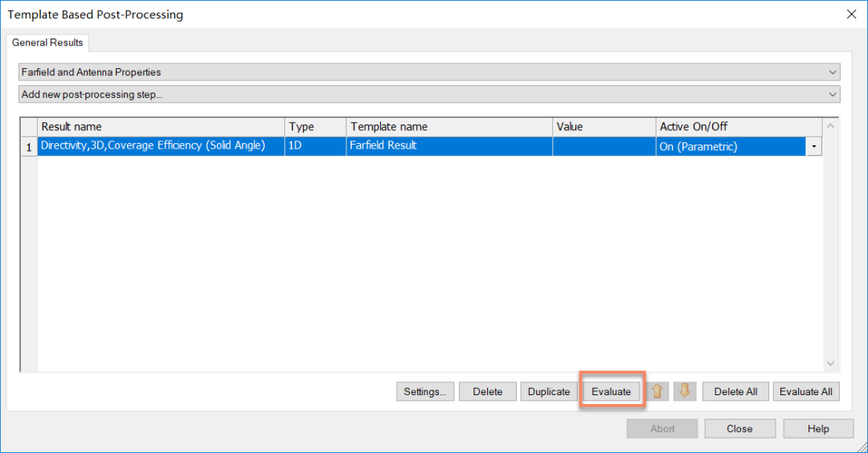Screen dimensions: 868x453
Task: Open Add new post-processing step dropdown
Action: point(429,94)
